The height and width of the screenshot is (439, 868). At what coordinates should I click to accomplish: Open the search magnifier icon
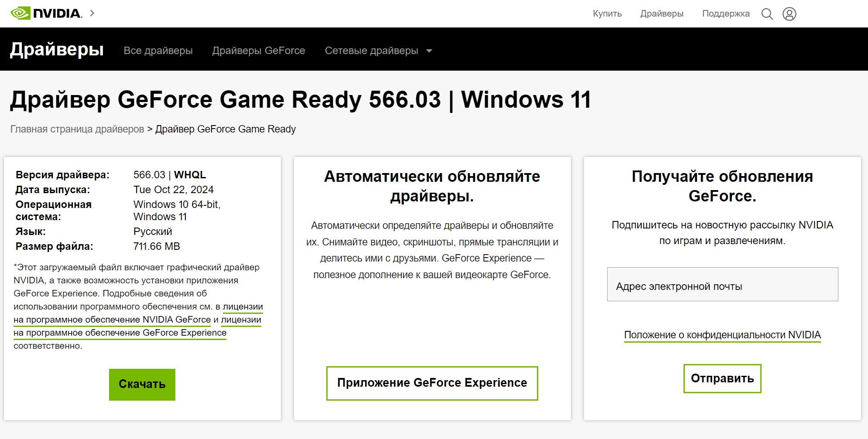tap(767, 14)
